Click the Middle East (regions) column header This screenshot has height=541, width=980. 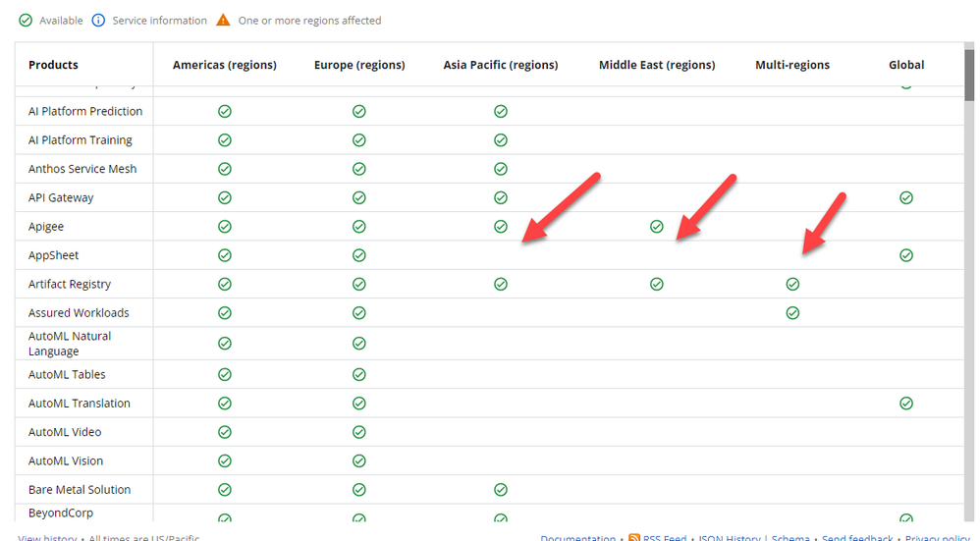[657, 65]
